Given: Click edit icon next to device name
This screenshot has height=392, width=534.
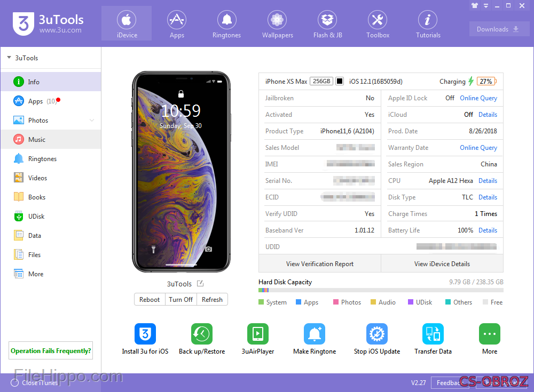Looking at the screenshot, I should point(200,284).
